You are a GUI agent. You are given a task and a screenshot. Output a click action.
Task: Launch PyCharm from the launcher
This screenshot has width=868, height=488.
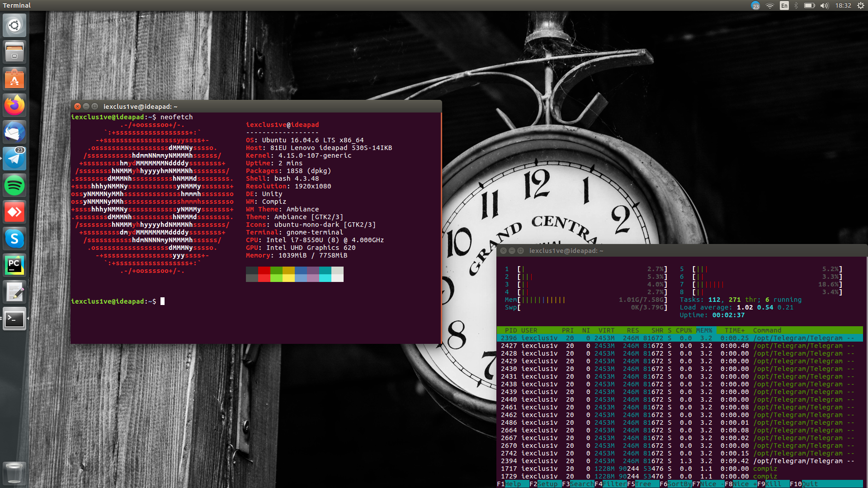14,265
